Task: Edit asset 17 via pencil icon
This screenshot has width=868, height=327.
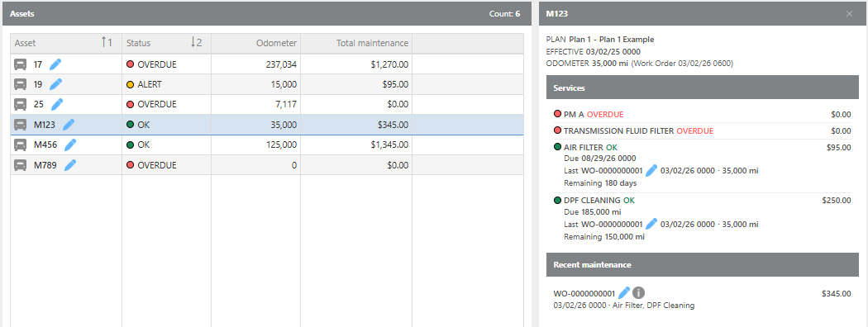Action: 55,64
